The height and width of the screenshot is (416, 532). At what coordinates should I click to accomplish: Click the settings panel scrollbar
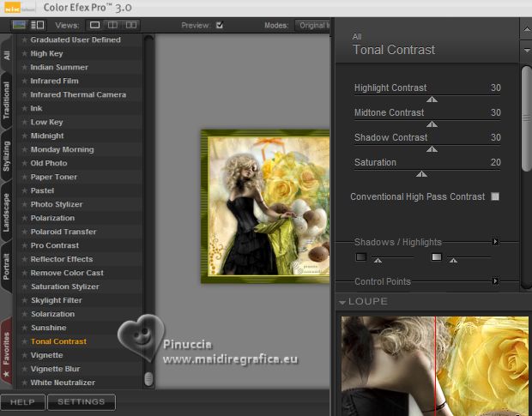pyautogui.click(x=527, y=118)
